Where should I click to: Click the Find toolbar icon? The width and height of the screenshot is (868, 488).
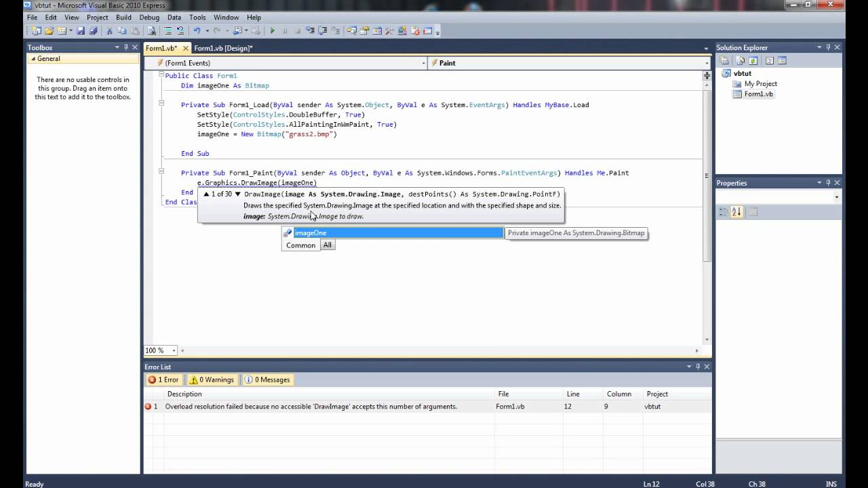coord(151,30)
